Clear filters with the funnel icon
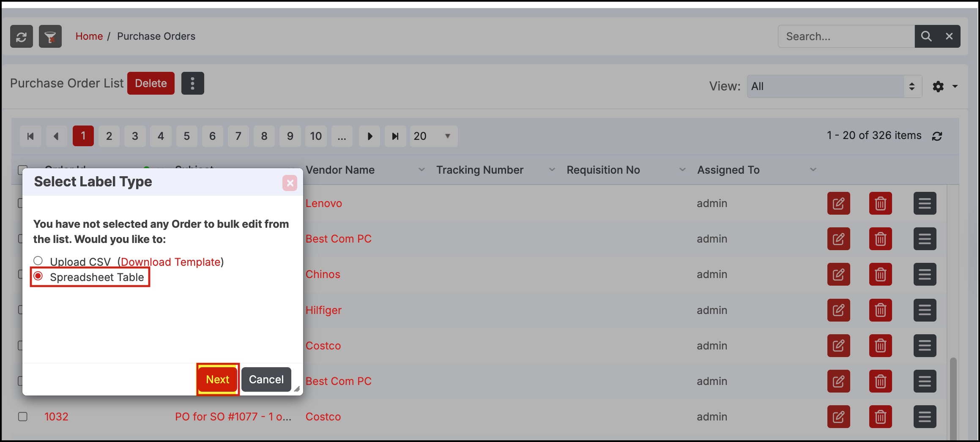This screenshot has width=980, height=442. coord(50,36)
